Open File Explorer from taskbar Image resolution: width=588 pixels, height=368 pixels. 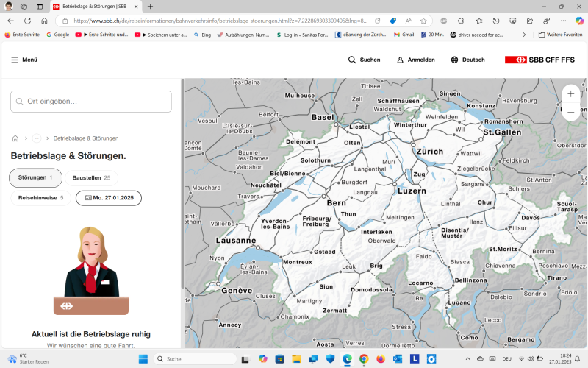point(296,359)
